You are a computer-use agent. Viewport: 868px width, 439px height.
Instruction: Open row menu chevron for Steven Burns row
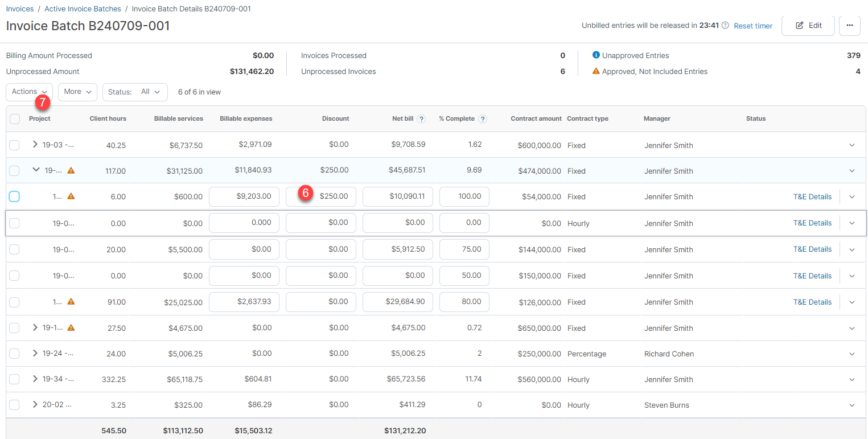click(852, 405)
